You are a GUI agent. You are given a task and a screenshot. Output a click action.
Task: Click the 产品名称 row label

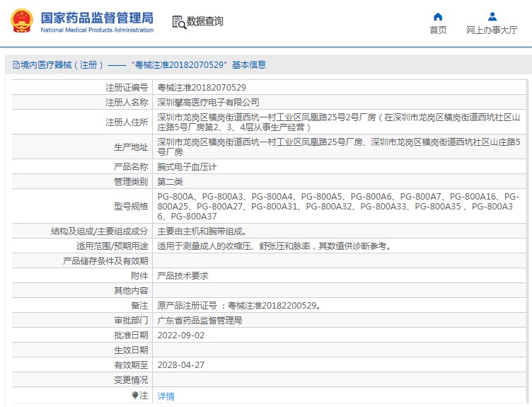point(131,166)
